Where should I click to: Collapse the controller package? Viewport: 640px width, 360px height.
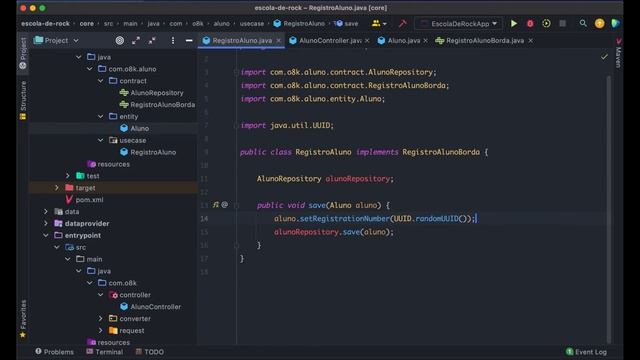[x=101, y=295]
